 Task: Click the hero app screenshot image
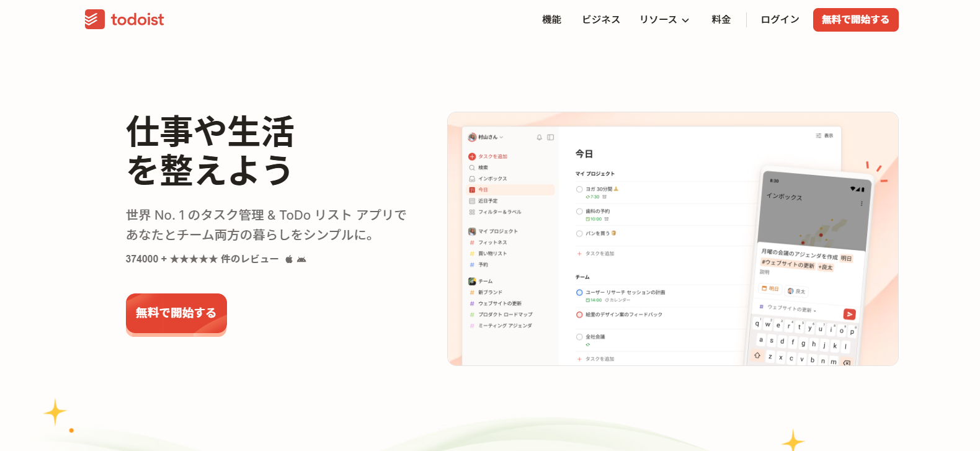click(x=673, y=239)
